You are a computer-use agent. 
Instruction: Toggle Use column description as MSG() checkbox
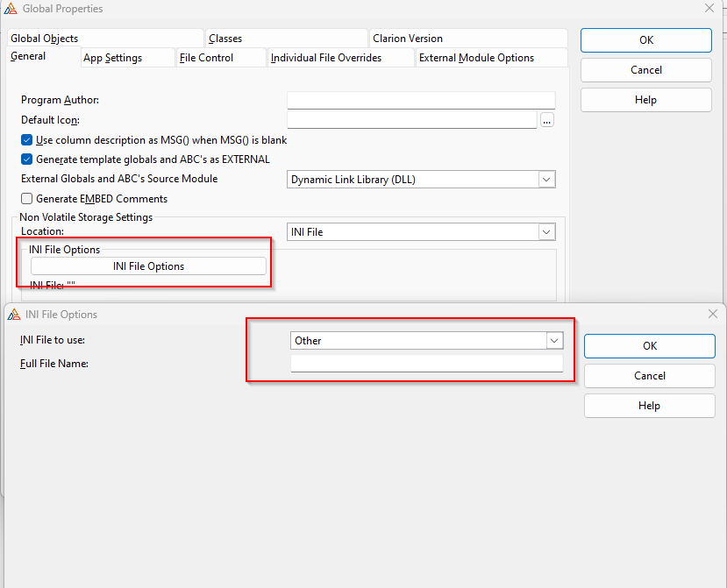click(27, 140)
